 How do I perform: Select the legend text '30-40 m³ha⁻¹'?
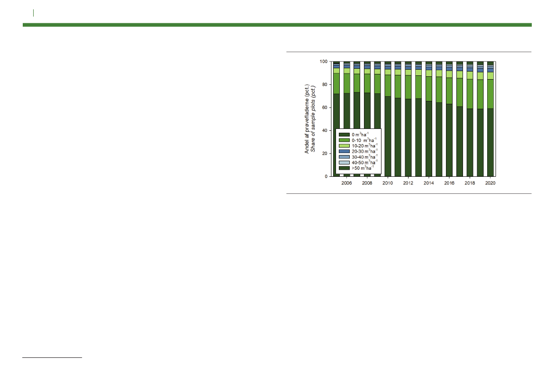pos(364,156)
